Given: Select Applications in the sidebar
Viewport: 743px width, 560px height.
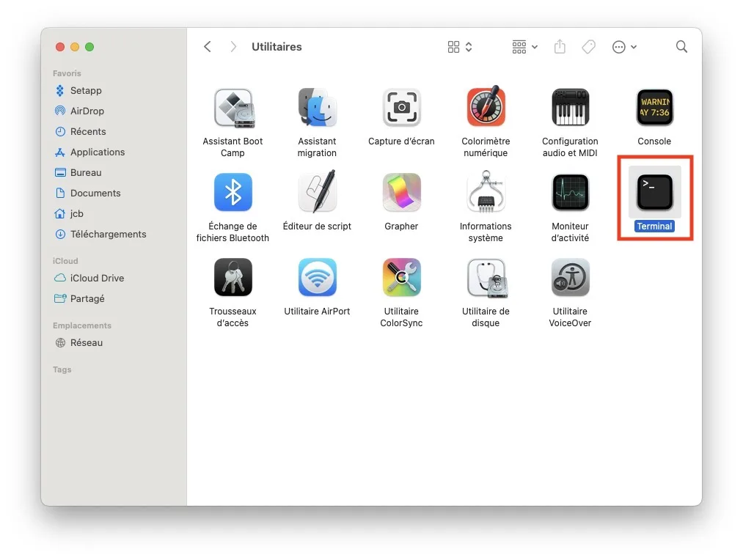Looking at the screenshot, I should point(97,152).
